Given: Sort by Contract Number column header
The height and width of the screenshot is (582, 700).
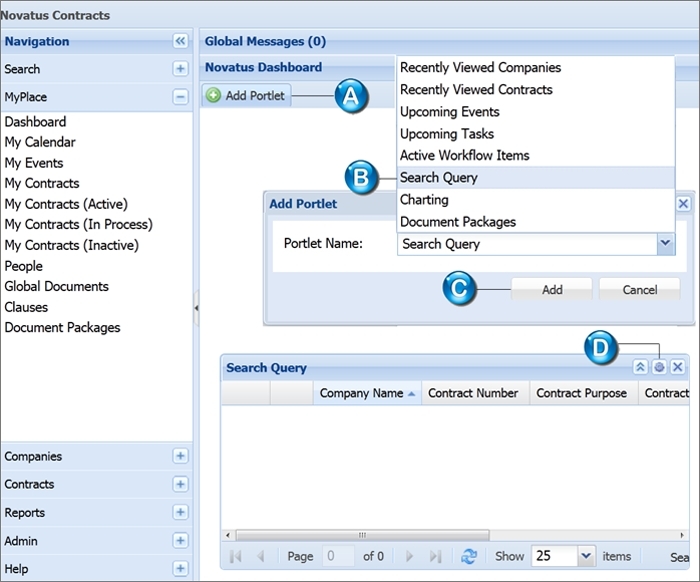Looking at the screenshot, I should coord(475,393).
